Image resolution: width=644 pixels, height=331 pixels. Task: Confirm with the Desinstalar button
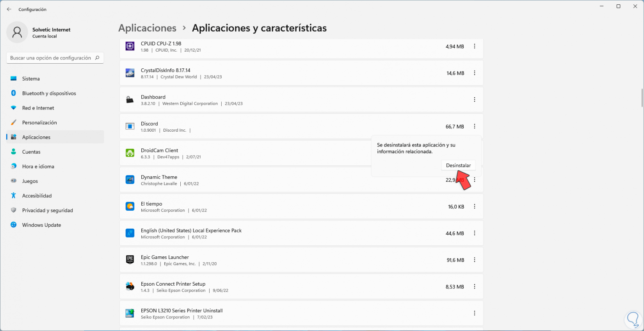[458, 165]
